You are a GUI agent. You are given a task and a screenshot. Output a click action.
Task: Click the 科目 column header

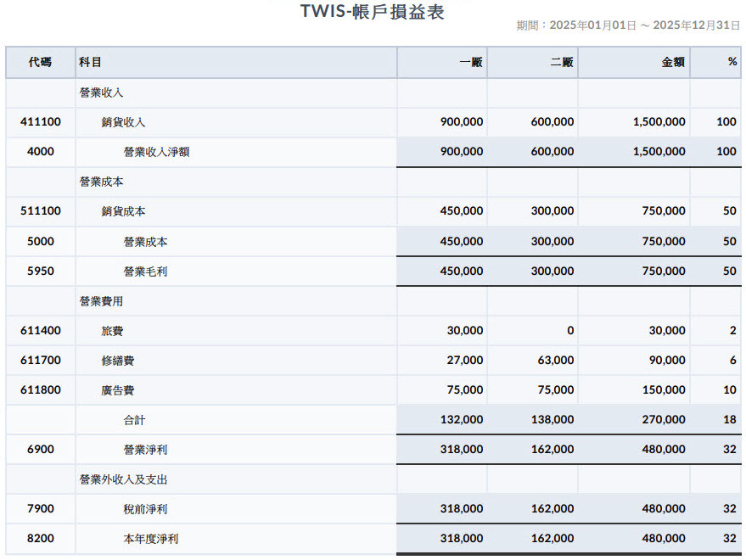click(x=90, y=62)
